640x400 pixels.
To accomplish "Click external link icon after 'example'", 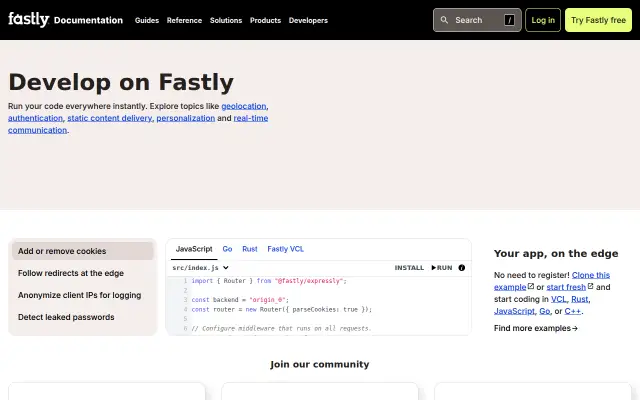I will (x=531, y=287).
